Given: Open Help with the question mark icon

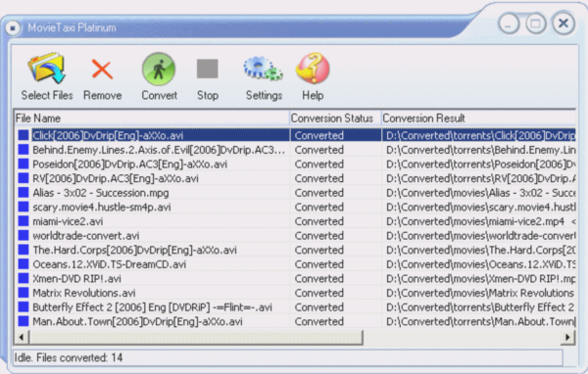Looking at the screenshot, I should [313, 69].
